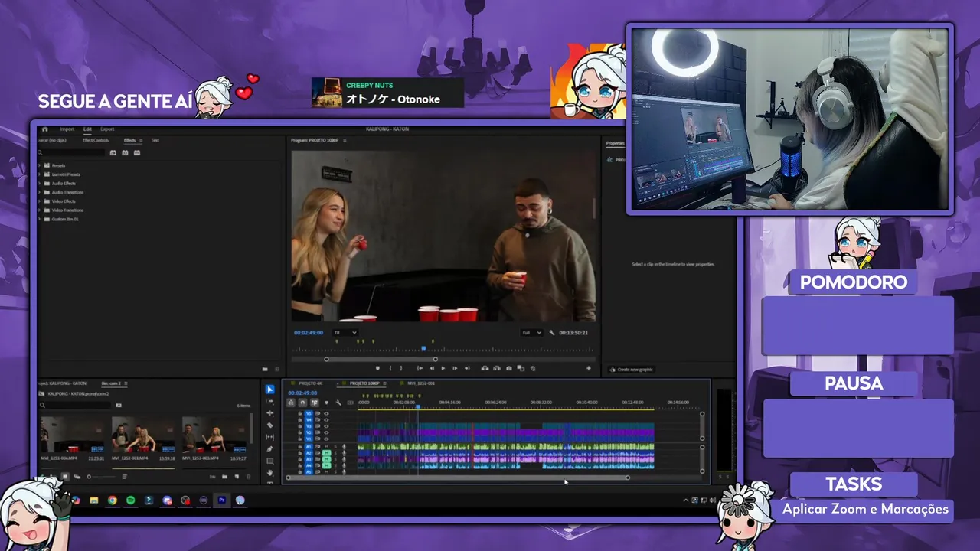Click New Custom Bin in Effects panel

tap(265, 369)
